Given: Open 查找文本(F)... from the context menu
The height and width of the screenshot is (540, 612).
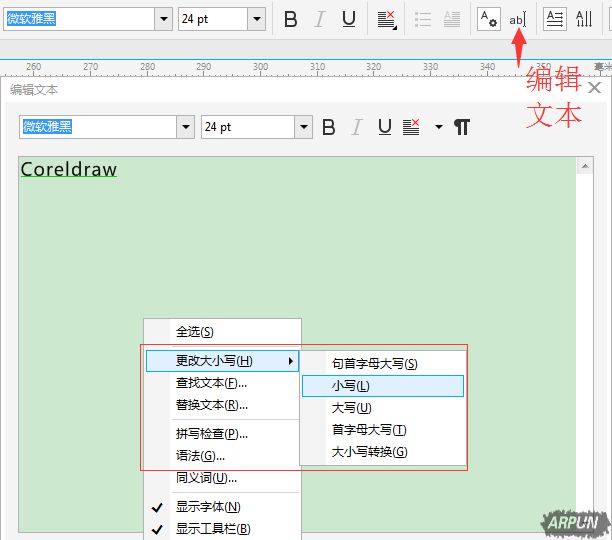Looking at the screenshot, I should tap(211, 383).
